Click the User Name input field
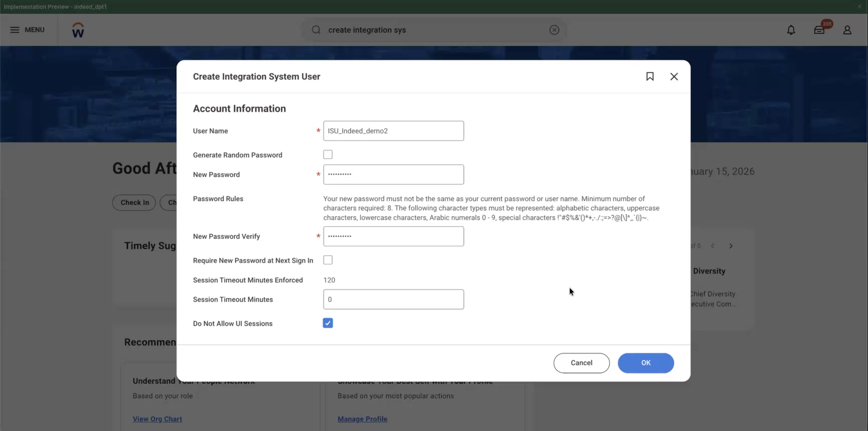 [x=393, y=131]
